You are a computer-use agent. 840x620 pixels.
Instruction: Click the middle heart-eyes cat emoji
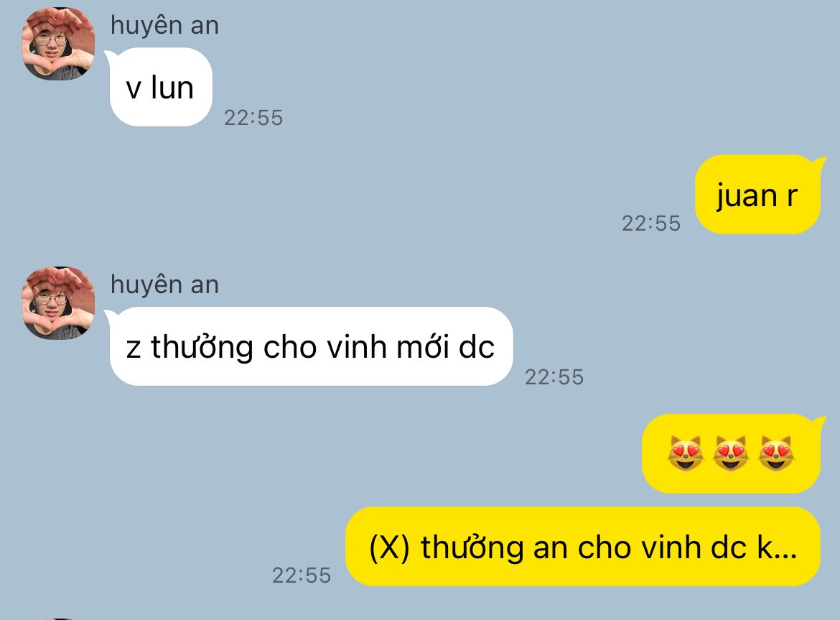coord(731,453)
